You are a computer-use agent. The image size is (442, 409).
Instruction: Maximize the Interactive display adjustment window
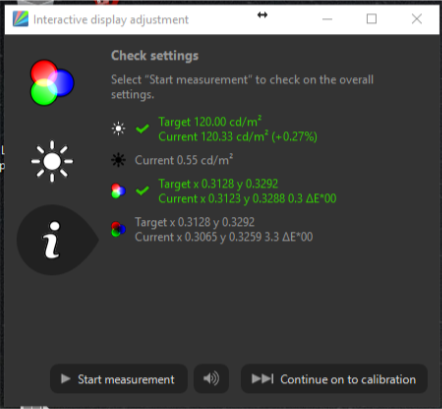point(372,19)
